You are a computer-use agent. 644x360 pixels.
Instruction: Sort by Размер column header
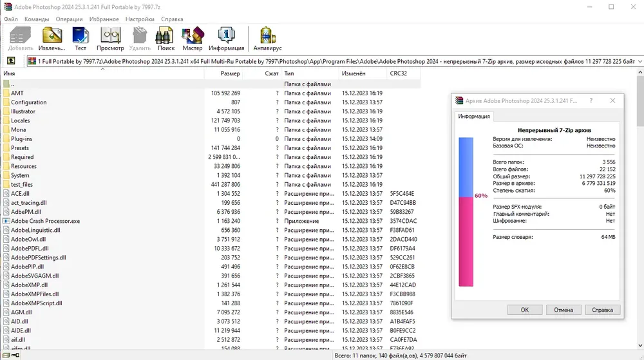(x=223, y=73)
